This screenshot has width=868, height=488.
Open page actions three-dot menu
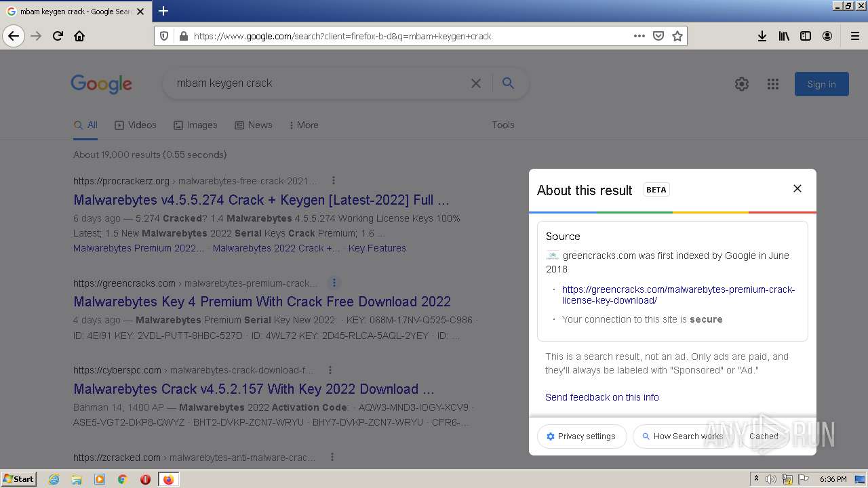[x=639, y=36]
